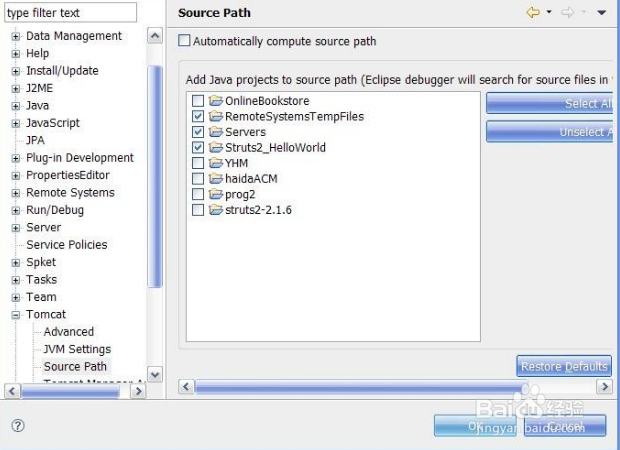Image resolution: width=620 pixels, height=450 pixels.
Task: Click the struts2-2.1.6 folder icon
Action: point(215,210)
